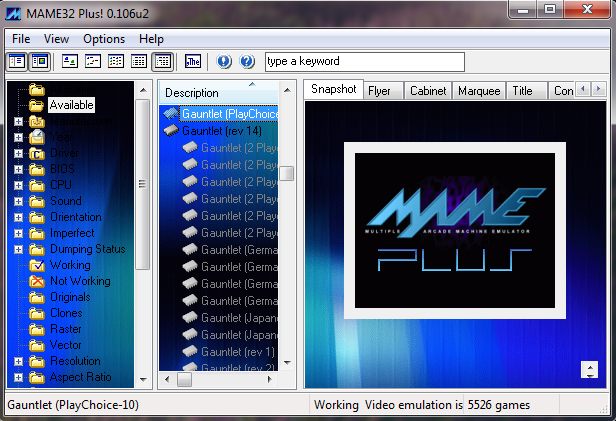Switch to details view icon
This screenshot has height=421, width=616.
click(139, 61)
